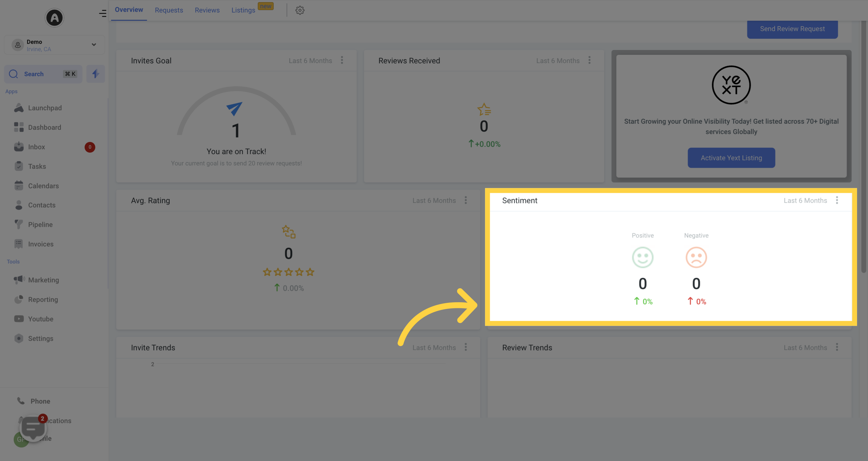
Task: Click the Invites Goal overflow menu icon
Action: coord(342,60)
